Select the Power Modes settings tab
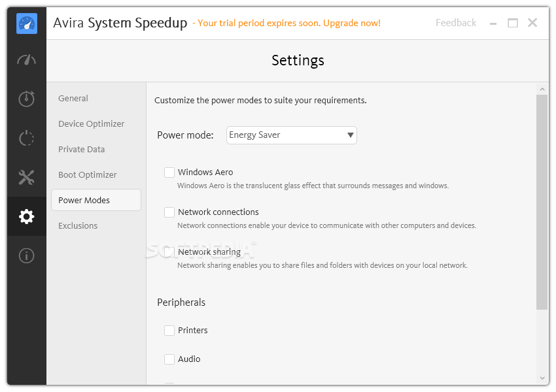 tap(96, 200)
